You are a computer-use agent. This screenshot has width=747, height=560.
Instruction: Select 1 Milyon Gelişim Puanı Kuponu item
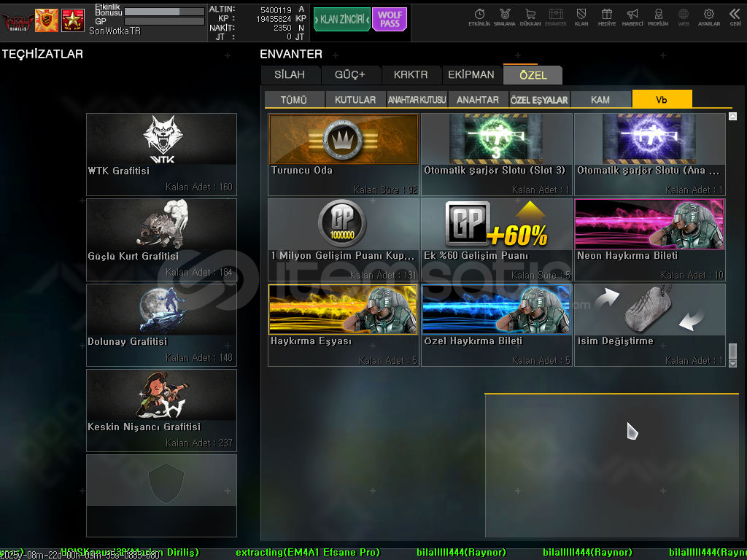coord(344,239)
